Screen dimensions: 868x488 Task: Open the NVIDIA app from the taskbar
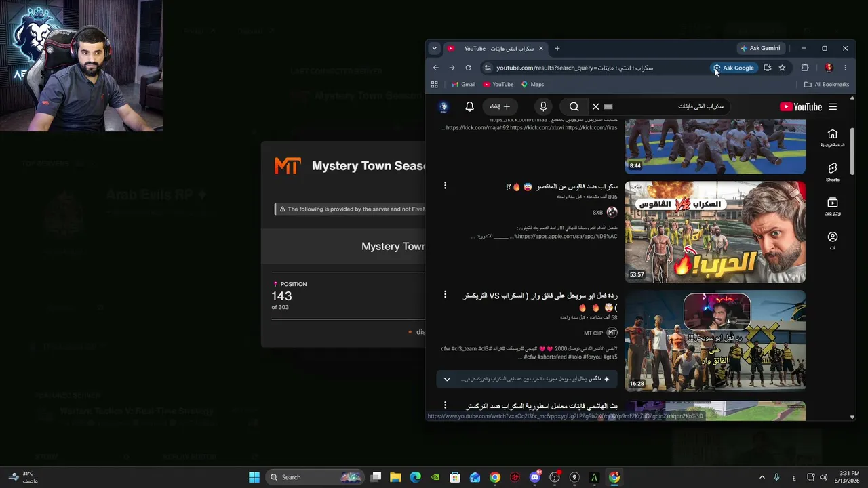(x=435, y=477)
